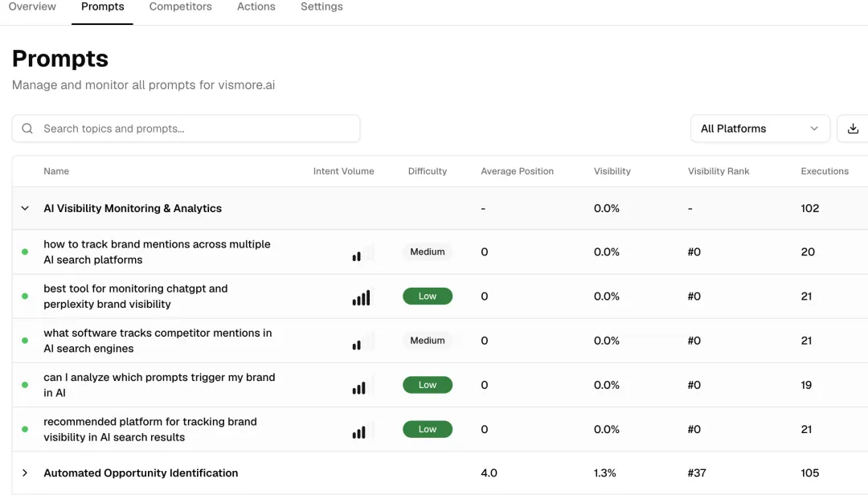Image resolution: width=868 pixels, height=495 pixels.
Task: Click green status dot for 'can I analyze which prompts'
Action: tap(25, 385)
